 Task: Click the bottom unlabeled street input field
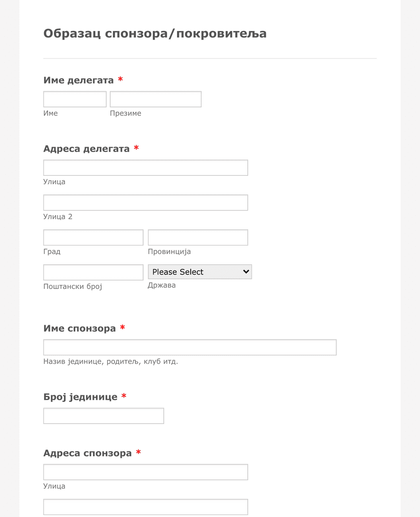coord(145,507)
